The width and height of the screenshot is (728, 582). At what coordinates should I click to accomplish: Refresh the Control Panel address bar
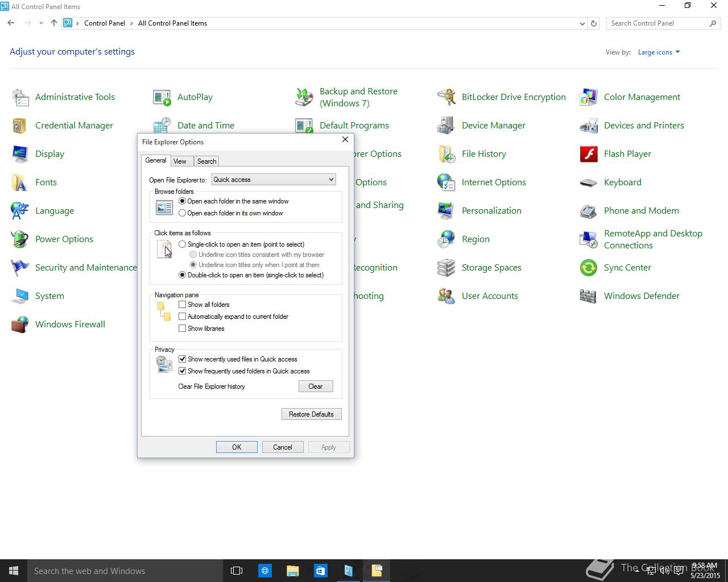(594, 23)
